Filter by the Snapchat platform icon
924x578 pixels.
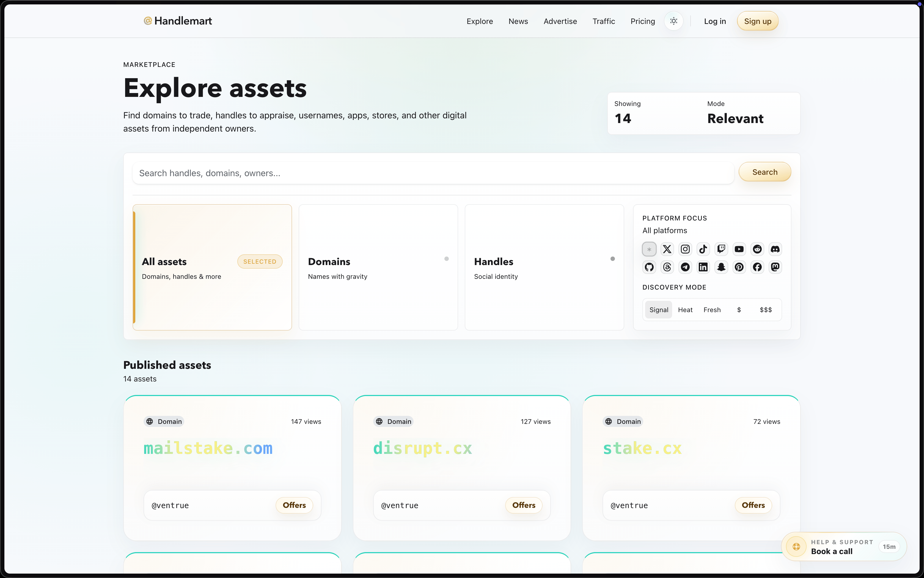721,267
